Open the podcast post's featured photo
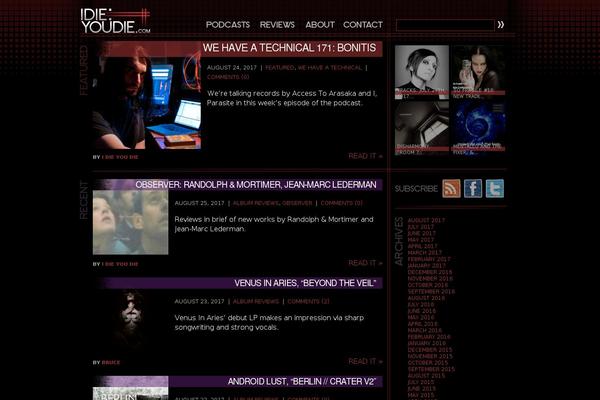The image size is (600, 400). click(147, 96)
